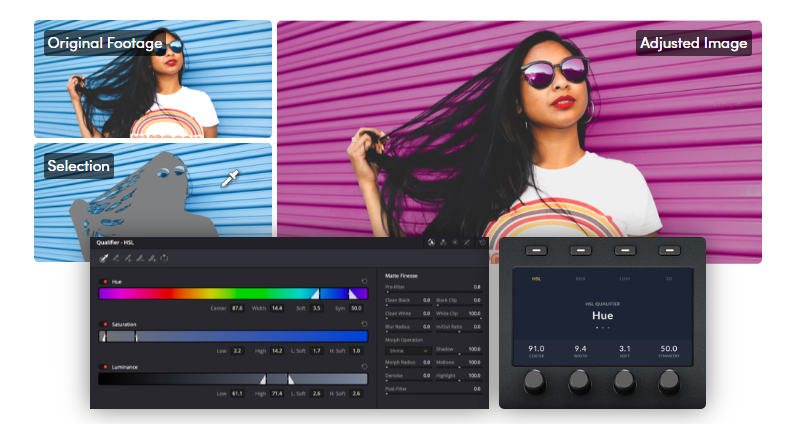Toggle the Saturation qualifier enable switch
788x424 pixels.
[x=105, y=324]
